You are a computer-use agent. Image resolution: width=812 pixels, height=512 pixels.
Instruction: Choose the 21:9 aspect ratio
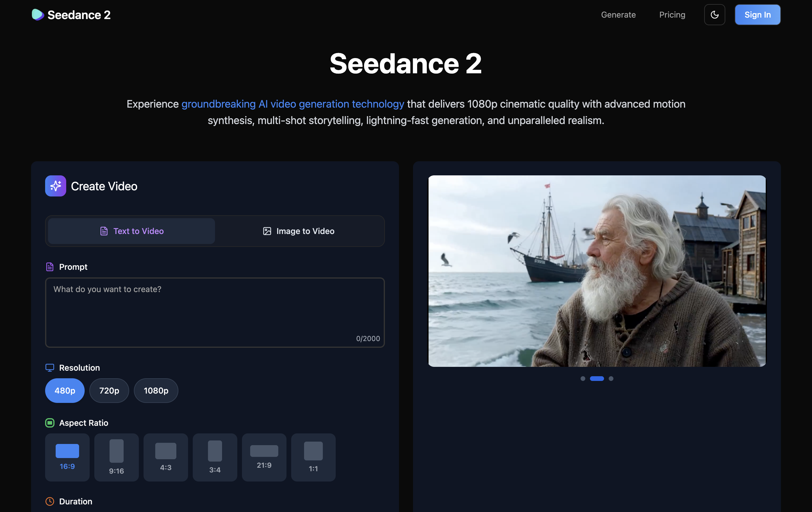[264, 457]
